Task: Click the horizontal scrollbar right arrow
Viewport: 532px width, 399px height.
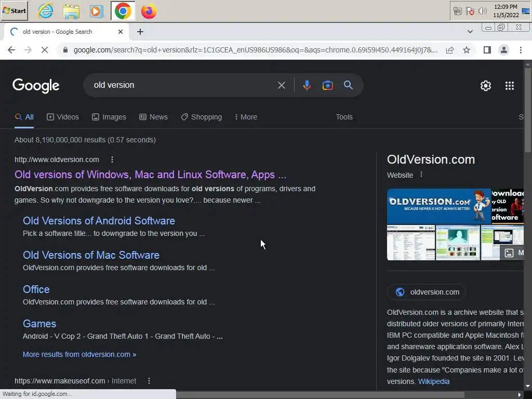Action: tap(520, 395)
